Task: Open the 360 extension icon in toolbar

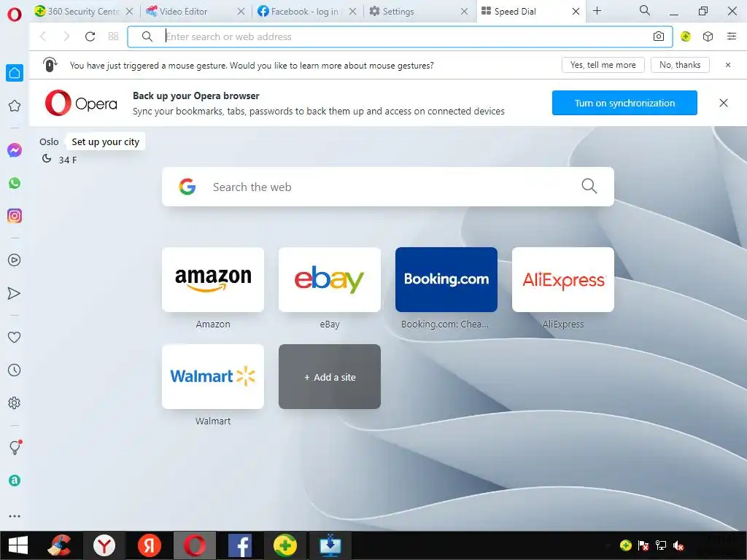Action: pyautogui.click(x=686, y=36)
